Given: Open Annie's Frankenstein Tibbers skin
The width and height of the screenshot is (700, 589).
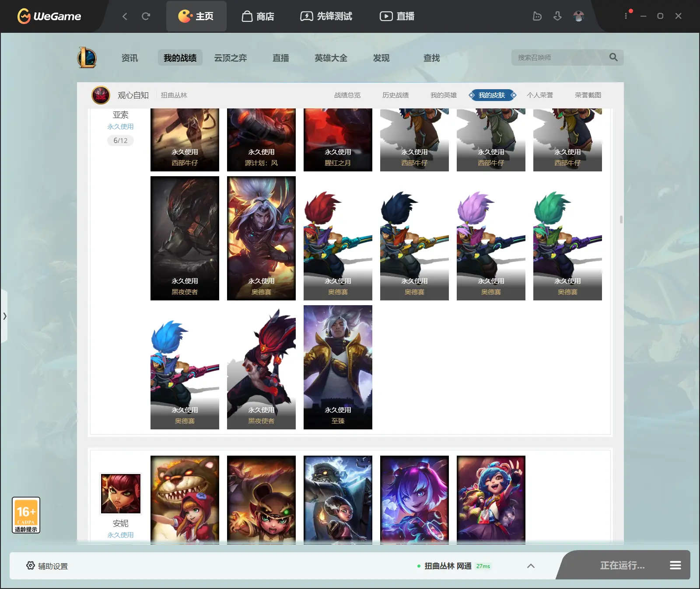Looking at the screenshot, I should coord(338,499).
